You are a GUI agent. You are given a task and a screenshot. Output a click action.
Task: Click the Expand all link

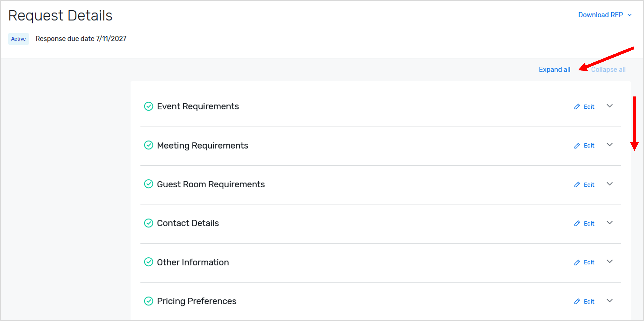(x=554, y=69)
